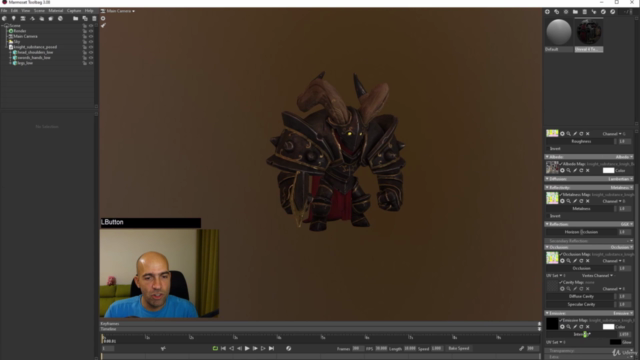Expand the swords_hands_low mesh node

11,58
